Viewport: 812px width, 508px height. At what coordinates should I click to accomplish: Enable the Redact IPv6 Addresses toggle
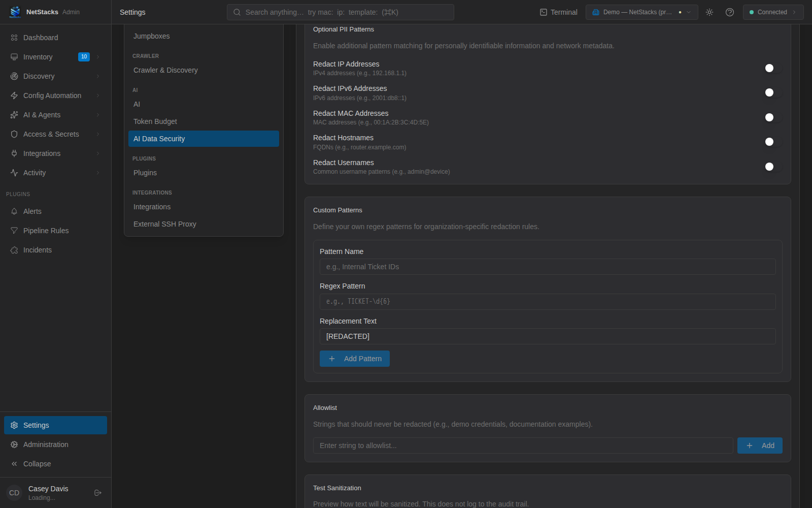tap(773, 92)
